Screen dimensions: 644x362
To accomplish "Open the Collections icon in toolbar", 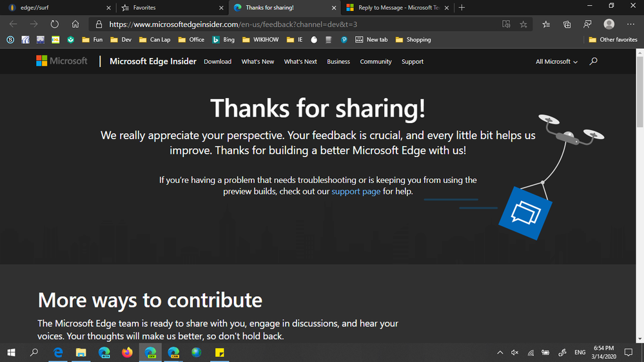I will pyautogui.click(x=567, y=24).
